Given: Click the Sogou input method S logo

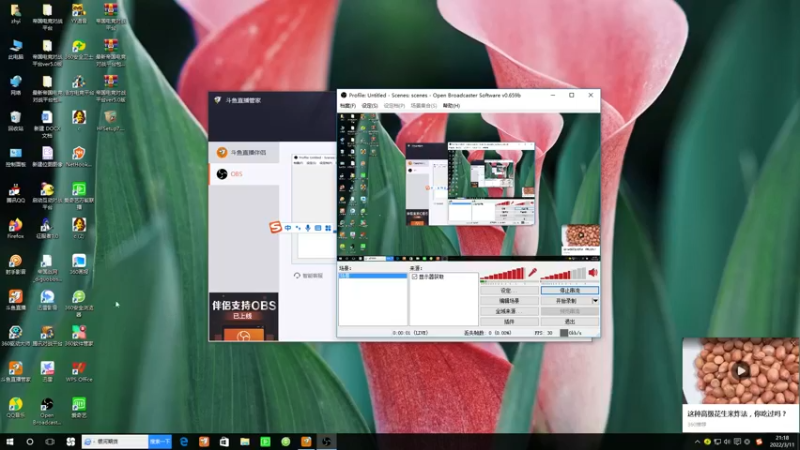Looking at the screenshot, I should 276,228.
